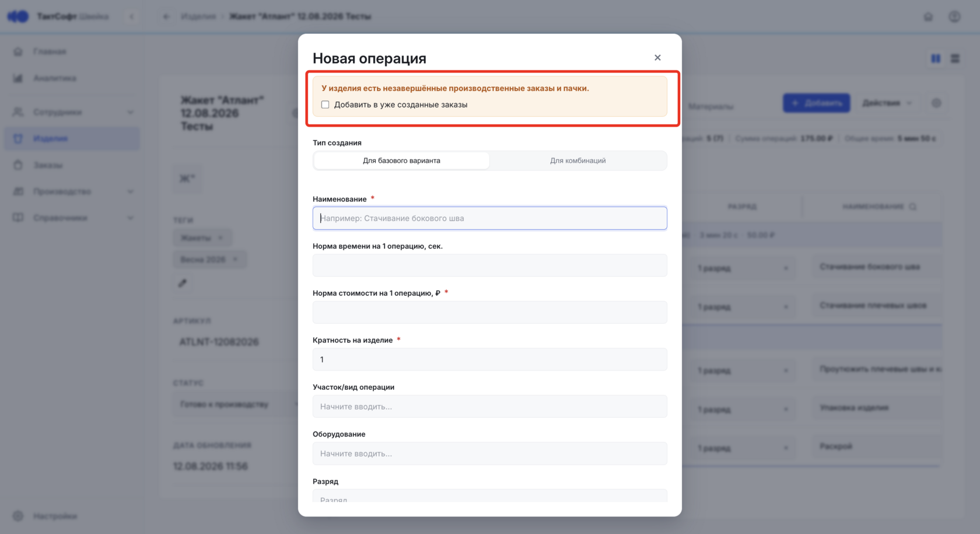Open the Разряд dropdown in the dialog
Image resolution: width=980 pixels, height=534 pixels.
pyautogui.click(x=490, y=496)
